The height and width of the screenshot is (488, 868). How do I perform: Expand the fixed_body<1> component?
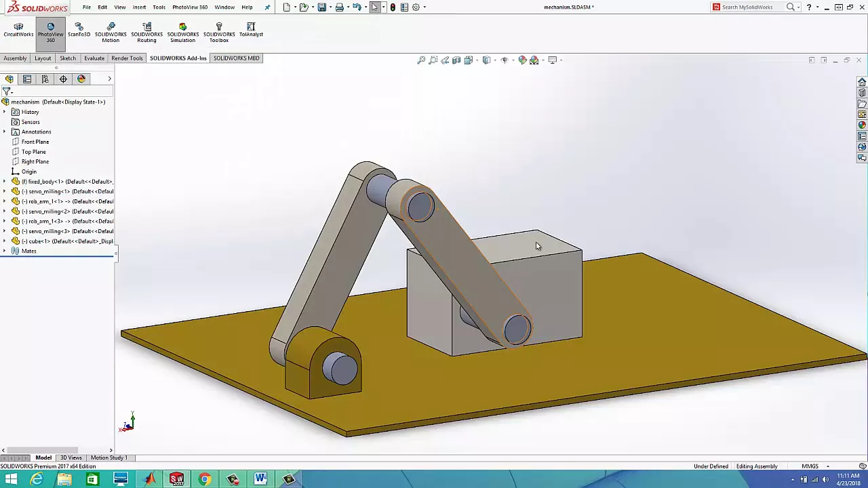click(5, 182)
